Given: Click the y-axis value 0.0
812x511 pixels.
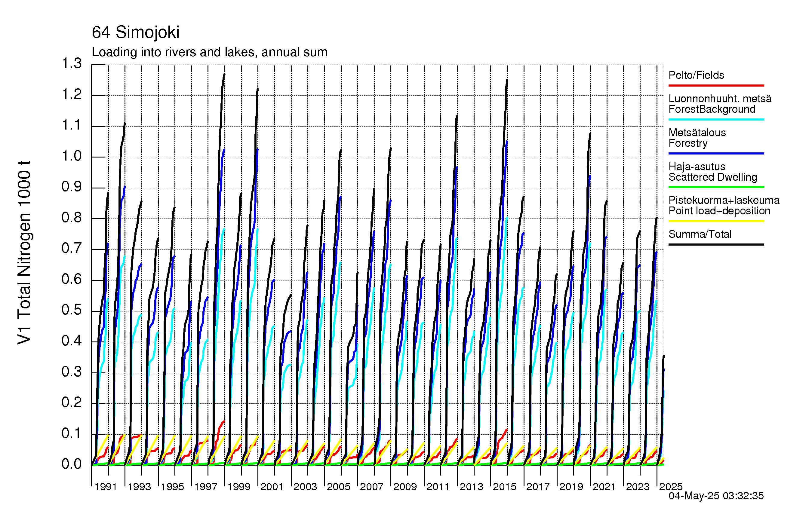Looking at the screenshot, I should (72, 464).
